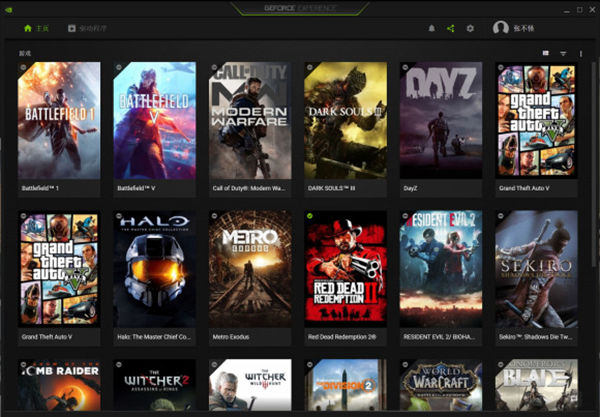Open the Call of Duty Modern Warfare cover
The image size is (600, 417).
(250, 121)
